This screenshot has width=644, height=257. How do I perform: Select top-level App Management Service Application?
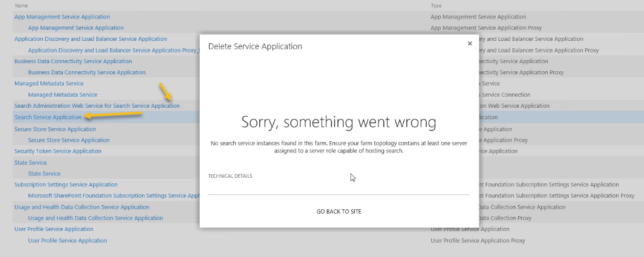62,17
